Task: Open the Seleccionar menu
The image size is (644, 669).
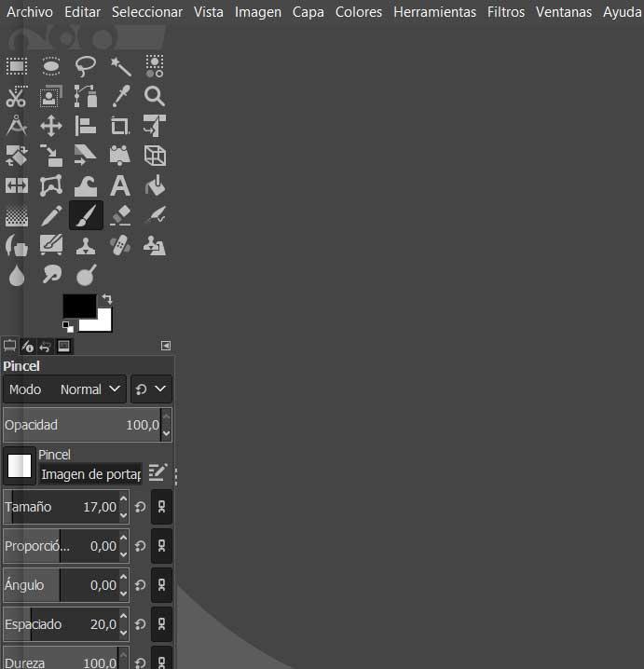Action: [147, 12]
